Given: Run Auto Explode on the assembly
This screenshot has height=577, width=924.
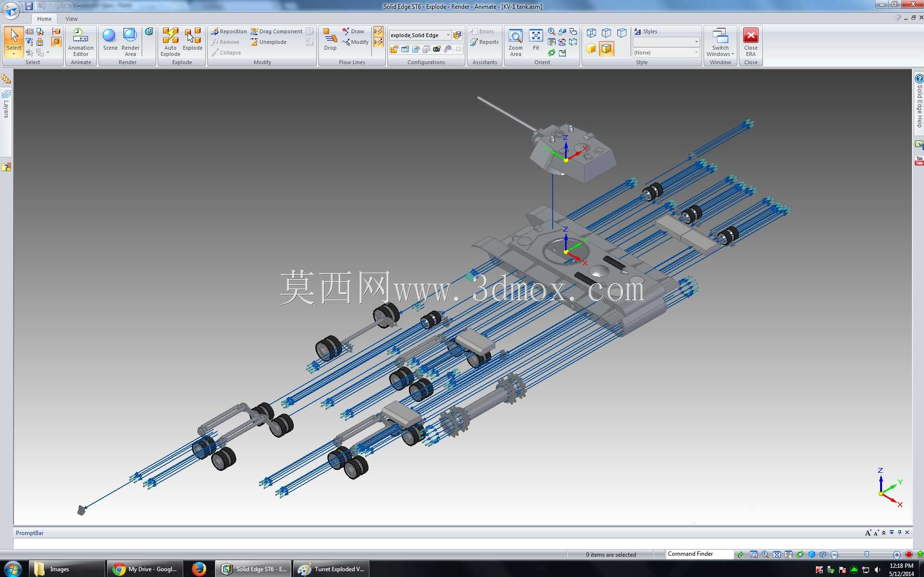Looking at the screenshot, I should pyautogui.click(x=170, y=42).
